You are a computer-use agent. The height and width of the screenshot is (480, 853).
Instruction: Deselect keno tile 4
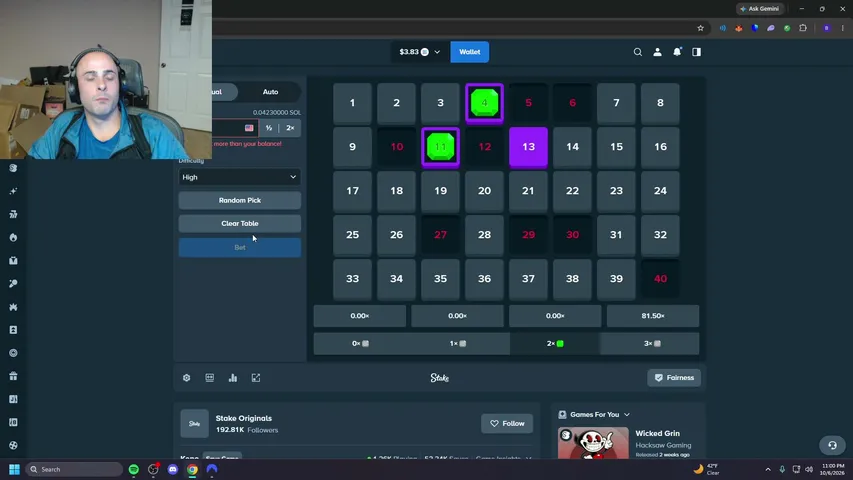coord(484,103)
